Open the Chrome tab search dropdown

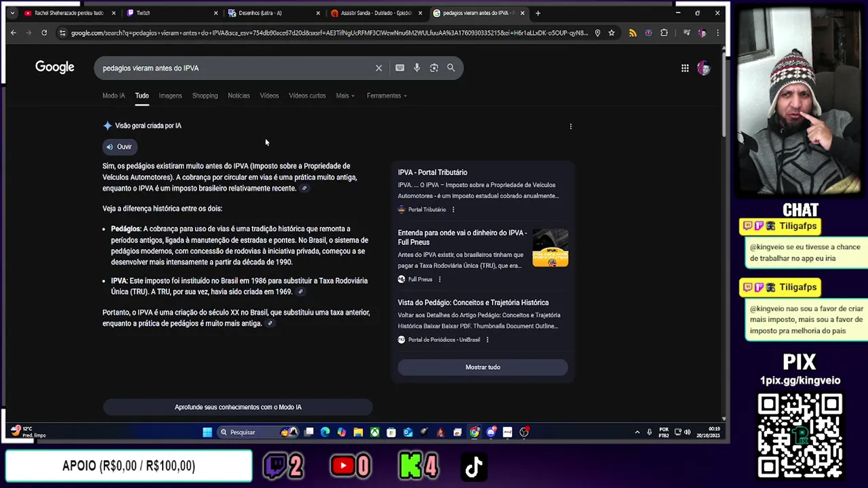point(12,13)
